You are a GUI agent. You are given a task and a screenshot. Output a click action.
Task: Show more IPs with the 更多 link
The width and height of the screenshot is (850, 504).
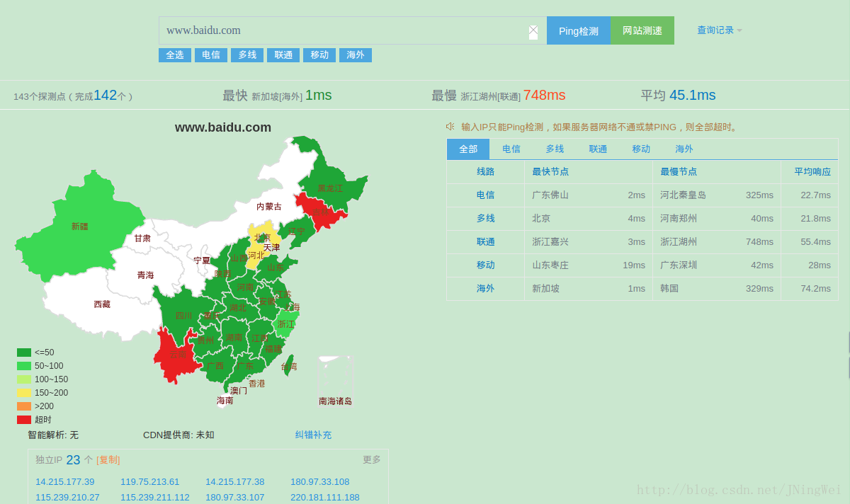pyautogui.click(x=372, y=460)
